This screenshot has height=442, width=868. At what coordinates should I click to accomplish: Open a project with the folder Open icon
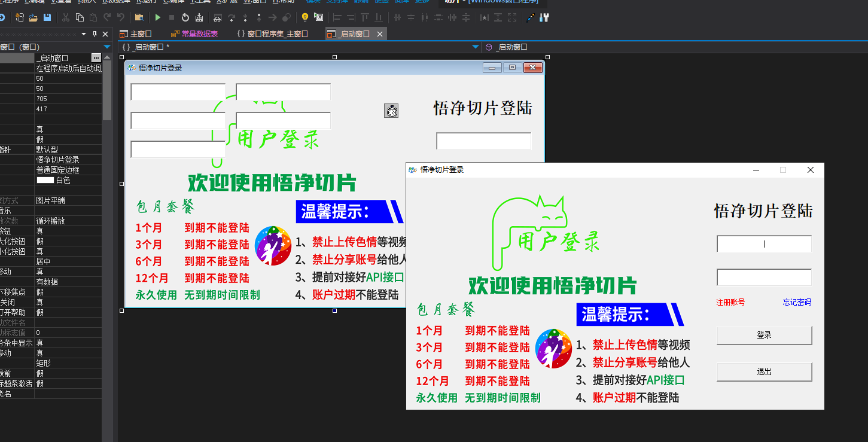click(x=33, y=17)
